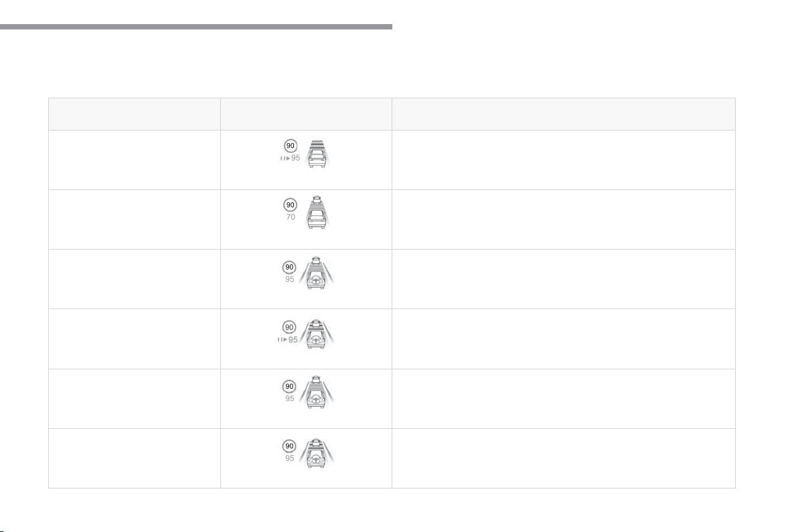Screen dimensions: 798x532
Task: Select the car icon with no vehicle ahead
Action: click(x=317, y=153)
